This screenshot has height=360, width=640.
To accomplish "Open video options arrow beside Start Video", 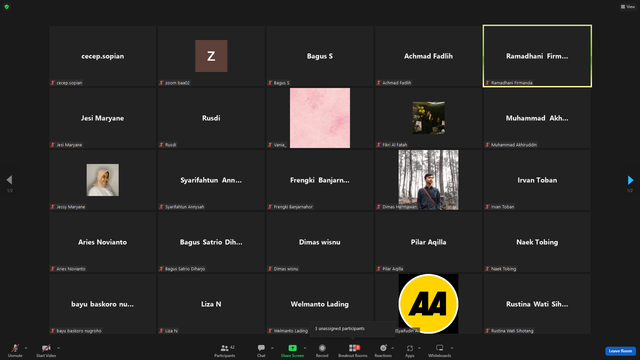I will click(x=58, y=348).
